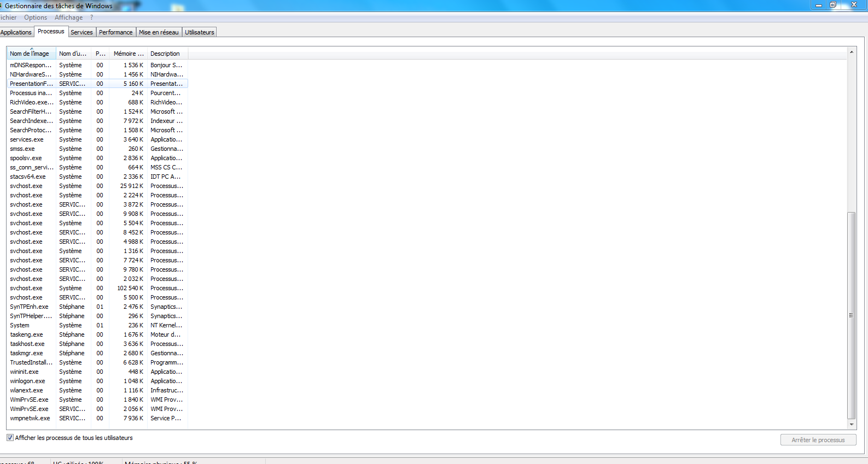The image size is (868, 464).
Task: Sort by Nom d'utilisateur column header
Action: coord(73,54)
